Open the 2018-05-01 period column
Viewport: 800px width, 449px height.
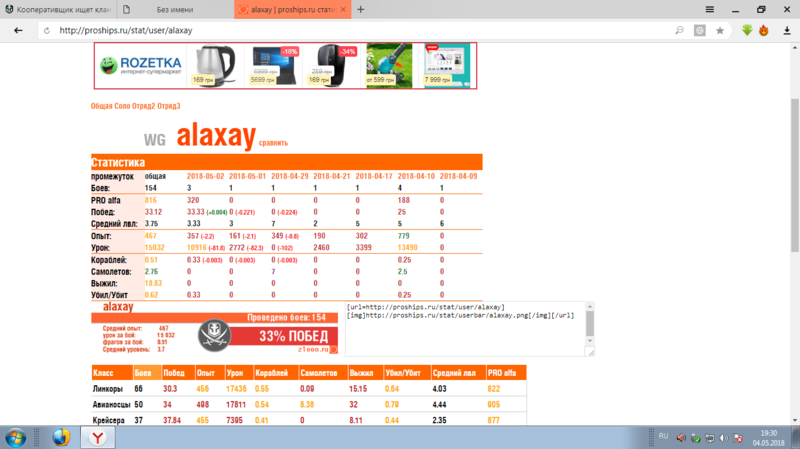(x=247, y=176)
